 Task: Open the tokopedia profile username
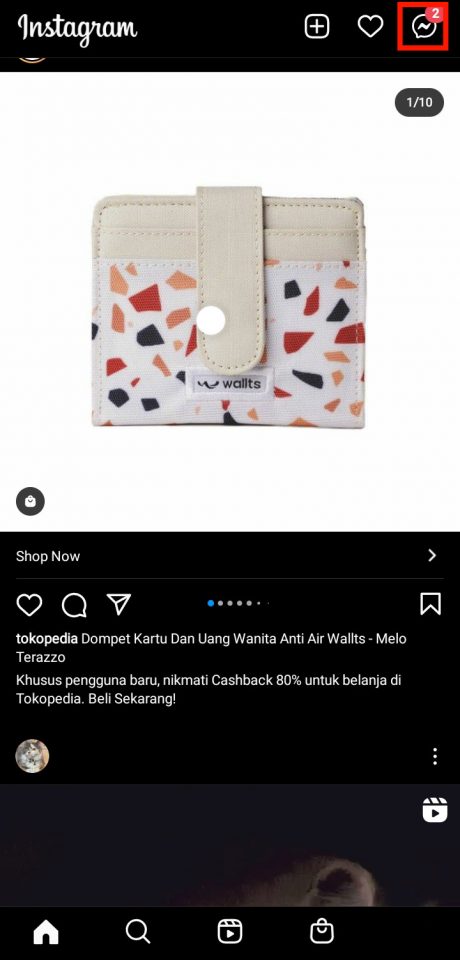(47, 639)
